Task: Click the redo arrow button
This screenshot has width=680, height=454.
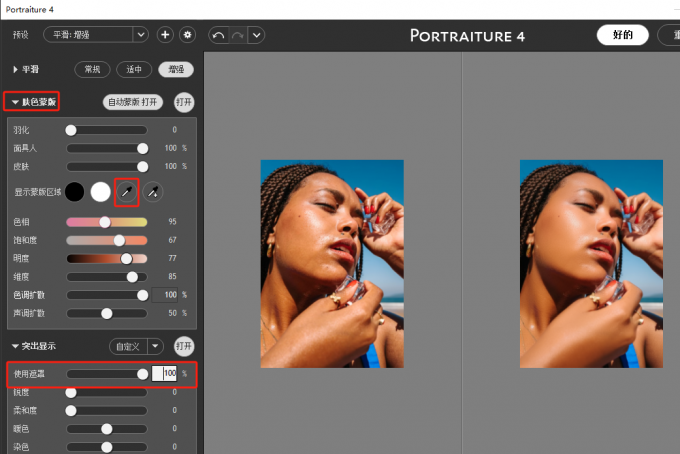Action: [238, 35]
